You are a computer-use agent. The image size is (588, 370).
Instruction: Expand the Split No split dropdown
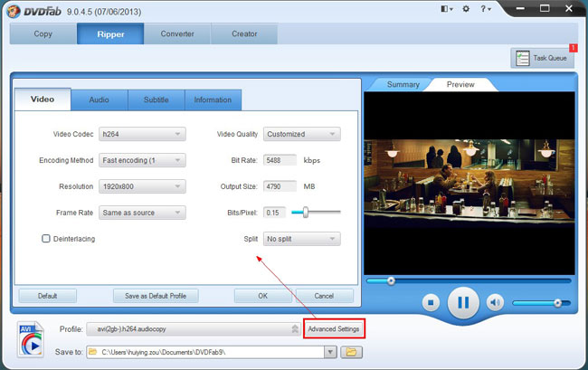(302, 239)
